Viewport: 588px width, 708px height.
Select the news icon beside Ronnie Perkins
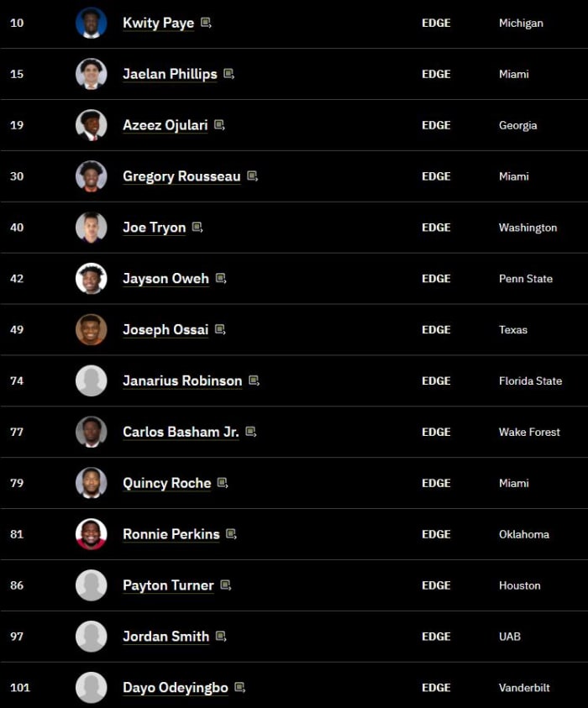231,534
